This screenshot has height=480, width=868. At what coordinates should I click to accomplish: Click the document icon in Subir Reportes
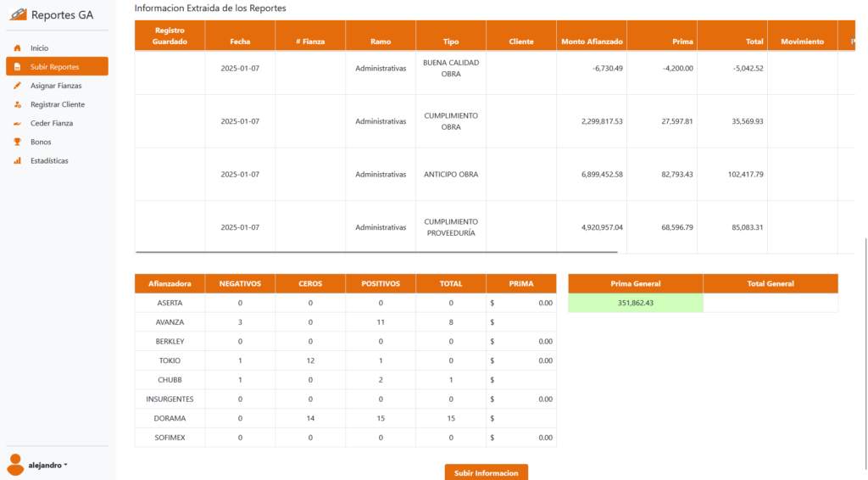tap(17, 67)
